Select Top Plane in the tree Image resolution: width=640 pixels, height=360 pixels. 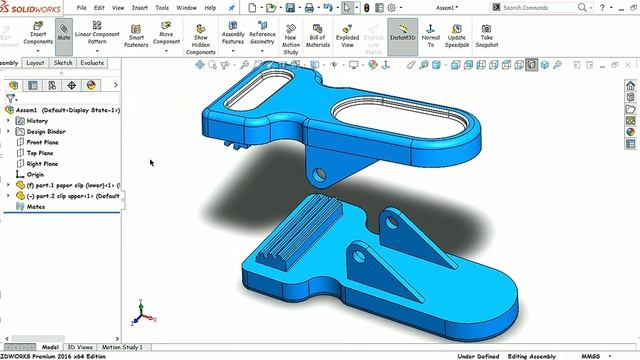point(40,153)
